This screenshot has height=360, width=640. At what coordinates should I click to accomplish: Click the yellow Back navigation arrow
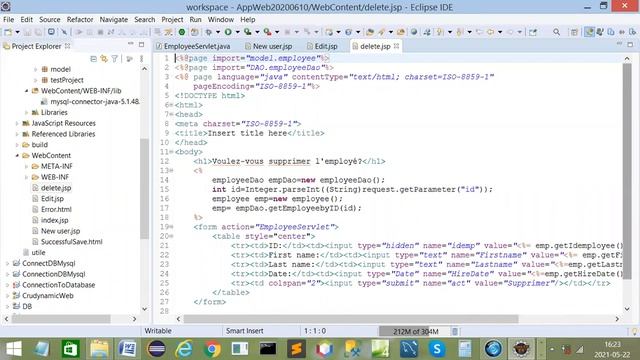click(490, 32)
